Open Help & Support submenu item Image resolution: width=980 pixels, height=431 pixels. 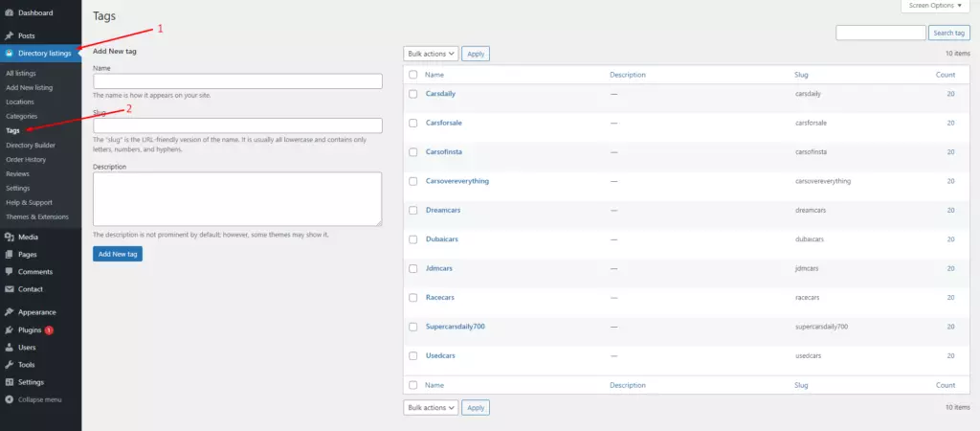click(x=29, y=203)
